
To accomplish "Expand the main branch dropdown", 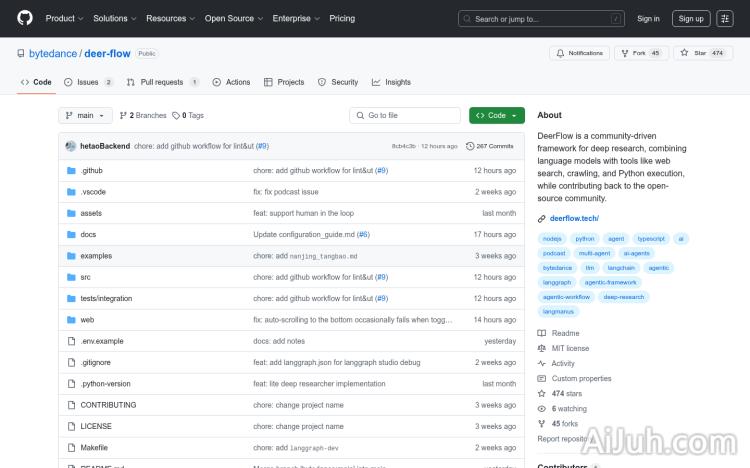I will coord(84,115).
